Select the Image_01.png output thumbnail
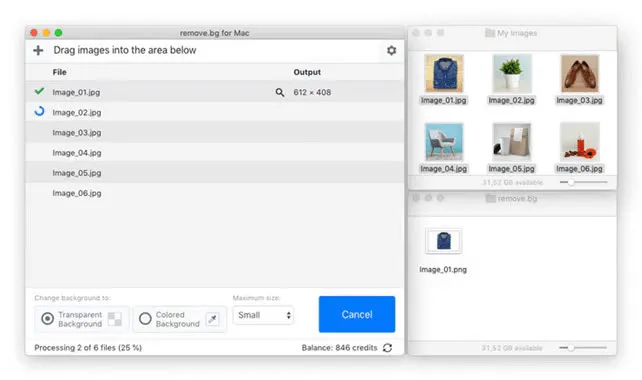This screenshot has height=380, width=642. [443, 241]
